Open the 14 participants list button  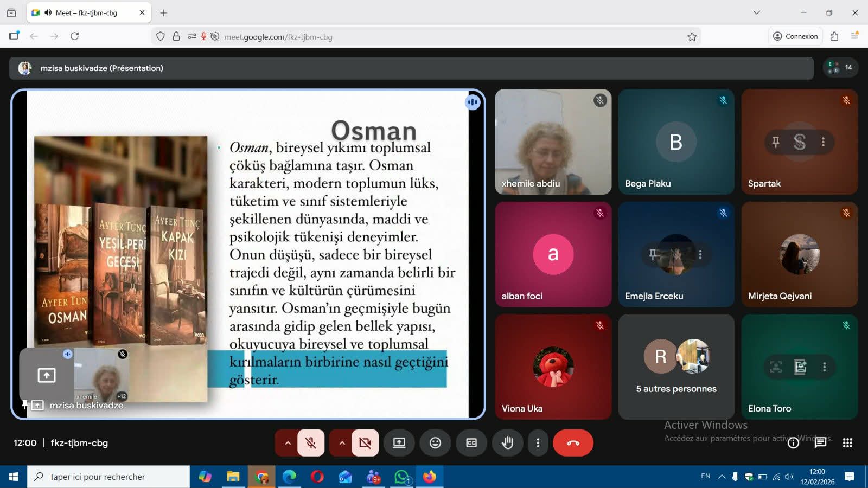pos(840,68)
